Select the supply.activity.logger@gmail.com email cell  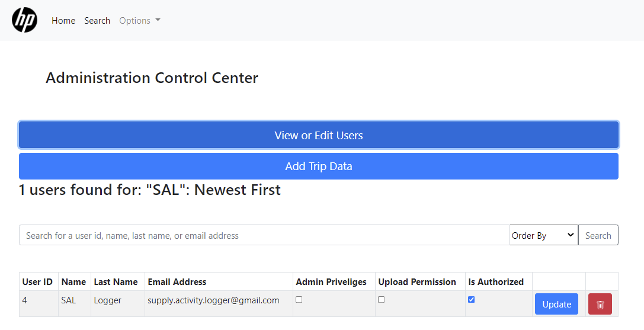pos(213,300)
